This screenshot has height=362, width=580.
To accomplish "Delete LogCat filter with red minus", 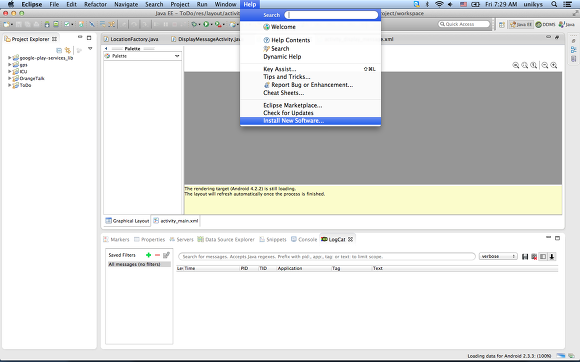I will click(157, 255).
